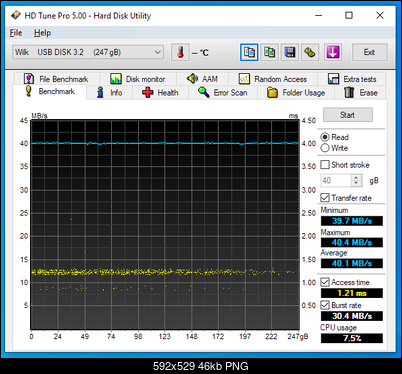Click the purple minimize-to-tray arrow icon
Screen dimensions: 402x374
coord(333,52)
